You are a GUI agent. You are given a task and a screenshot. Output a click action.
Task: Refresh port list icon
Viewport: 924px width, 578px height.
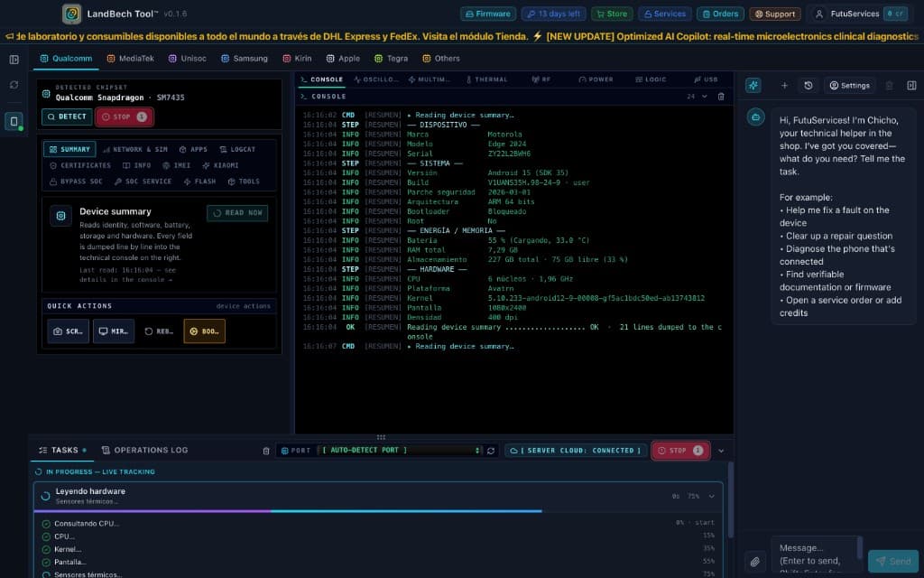click(491, 451)
